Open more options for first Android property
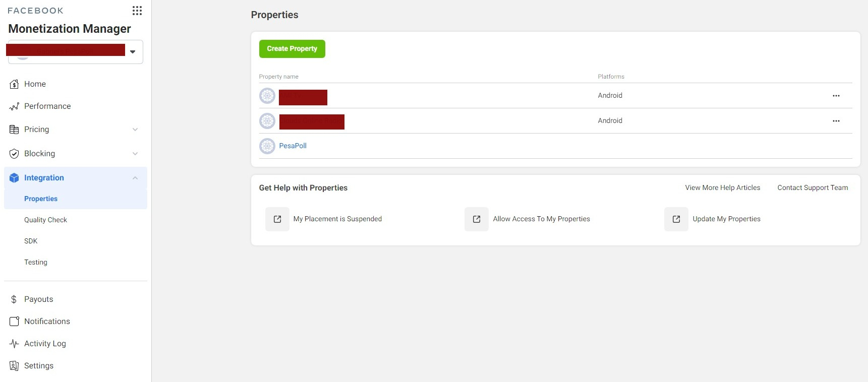The height and width of the screenshot is (382, 868). [836, 96]
